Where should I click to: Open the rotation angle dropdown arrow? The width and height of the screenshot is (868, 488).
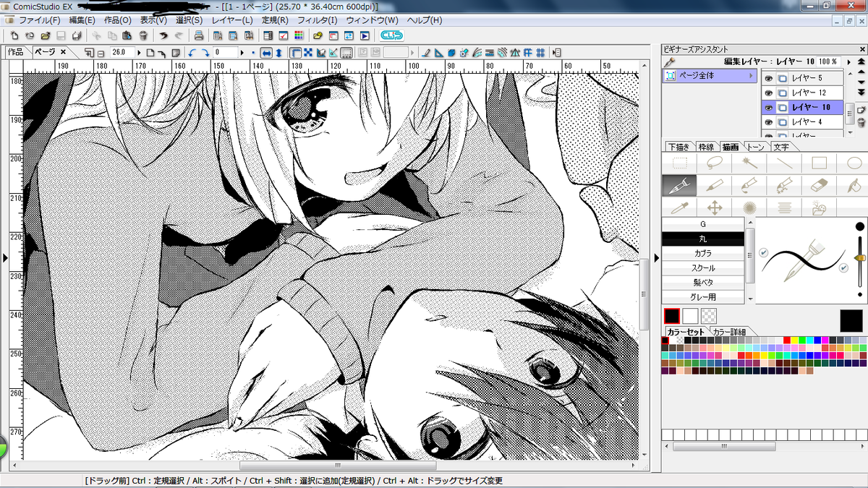click(x=243, y=53)
